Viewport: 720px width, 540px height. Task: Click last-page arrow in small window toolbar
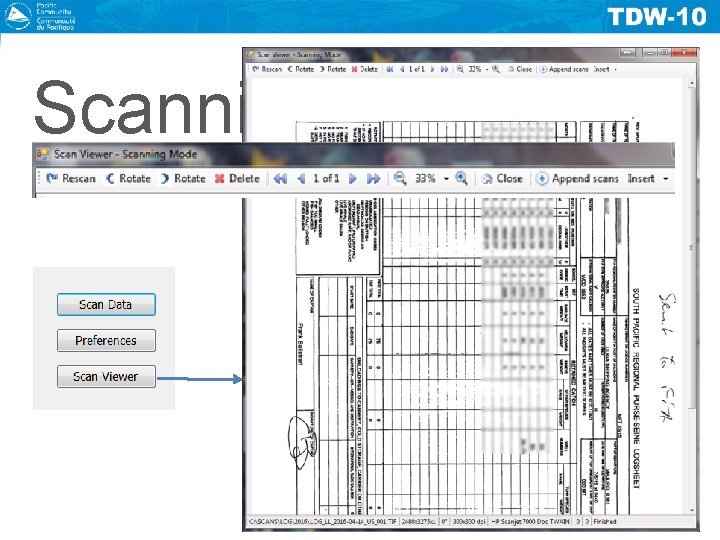(444, 69)
